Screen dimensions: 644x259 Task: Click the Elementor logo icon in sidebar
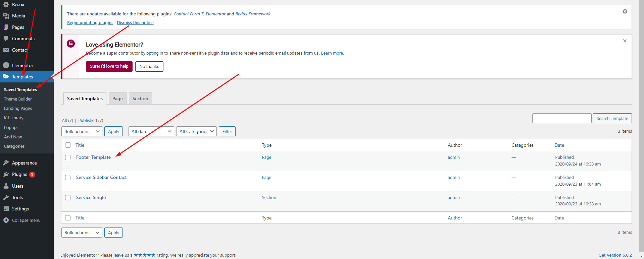(6, 65)
